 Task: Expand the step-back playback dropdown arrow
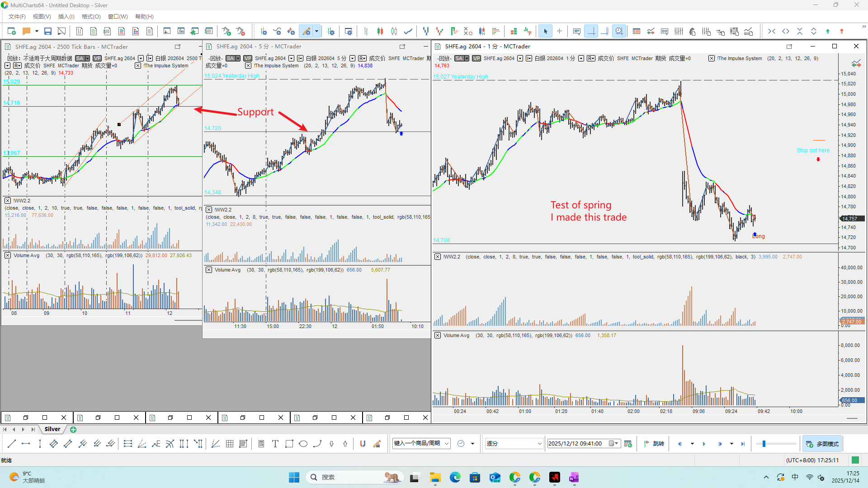[x=692, y=444]
